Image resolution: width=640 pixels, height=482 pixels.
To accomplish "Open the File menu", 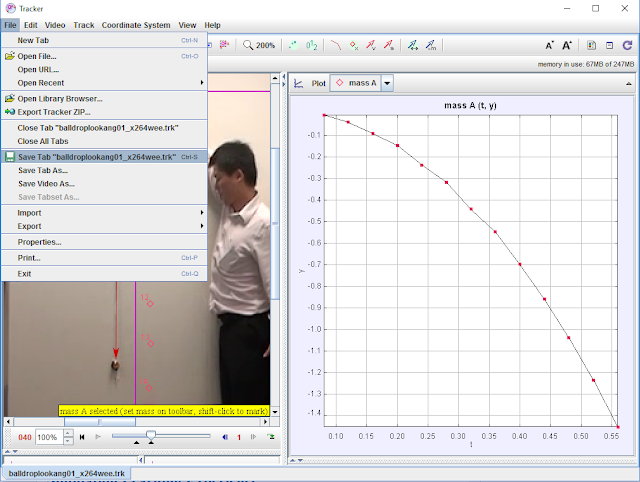I will tap(10, 25).
